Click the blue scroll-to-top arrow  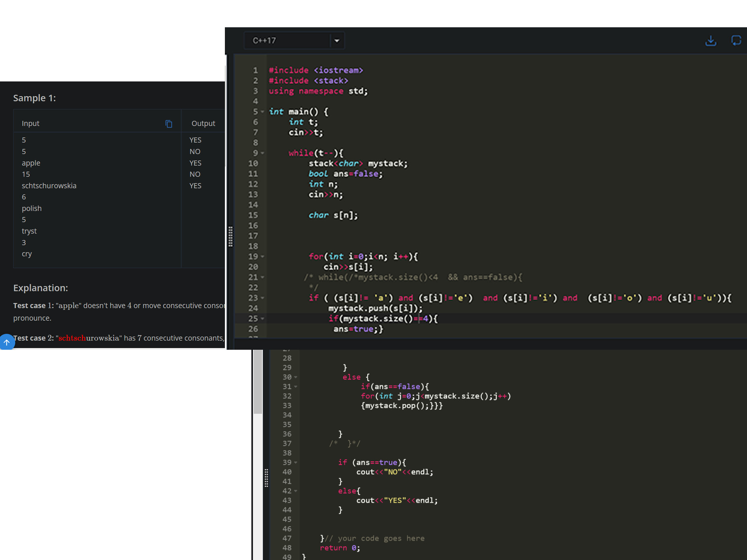click(7, 342)
